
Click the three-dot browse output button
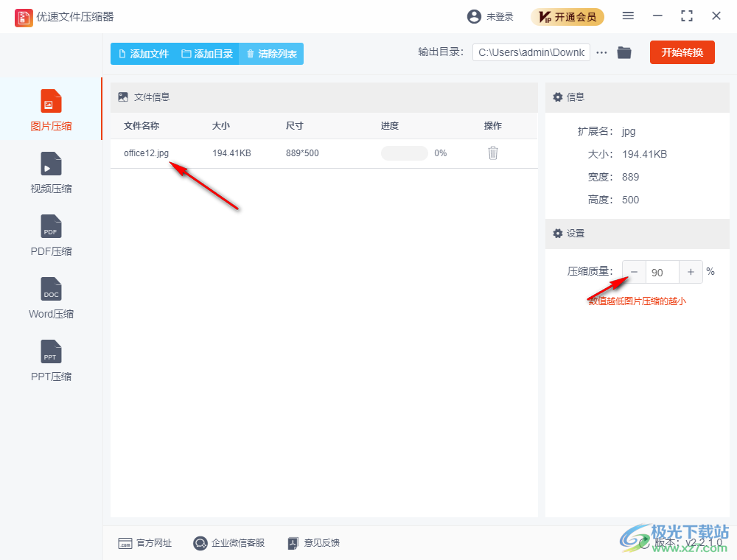pyautogui.click(x=601, y=52)
